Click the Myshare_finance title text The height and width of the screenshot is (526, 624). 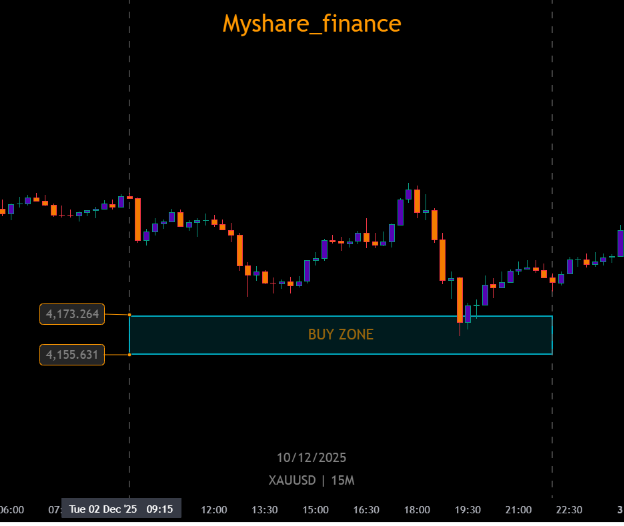tap(312, 24)
